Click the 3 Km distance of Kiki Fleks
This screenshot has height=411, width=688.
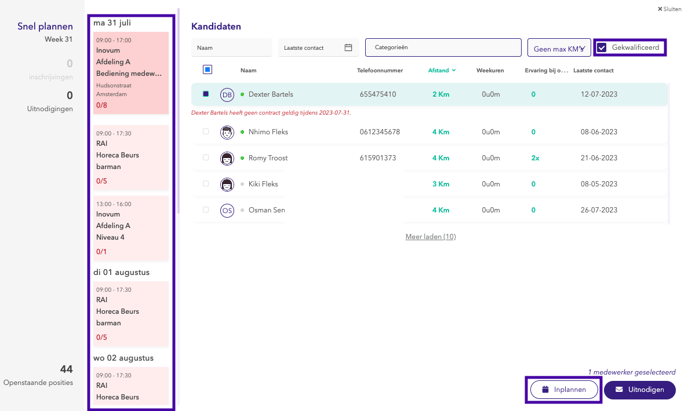[x=441, y=184]
